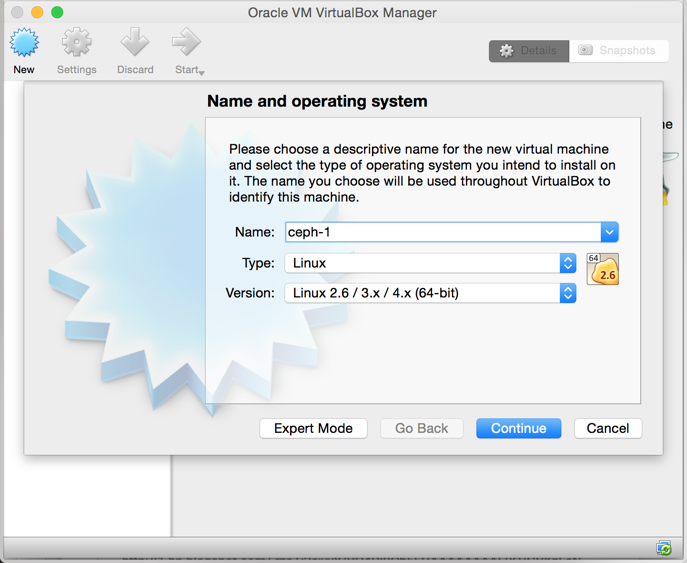Click the Go Back button
Viewport: 687px width, 563px height.
[421, 428]
